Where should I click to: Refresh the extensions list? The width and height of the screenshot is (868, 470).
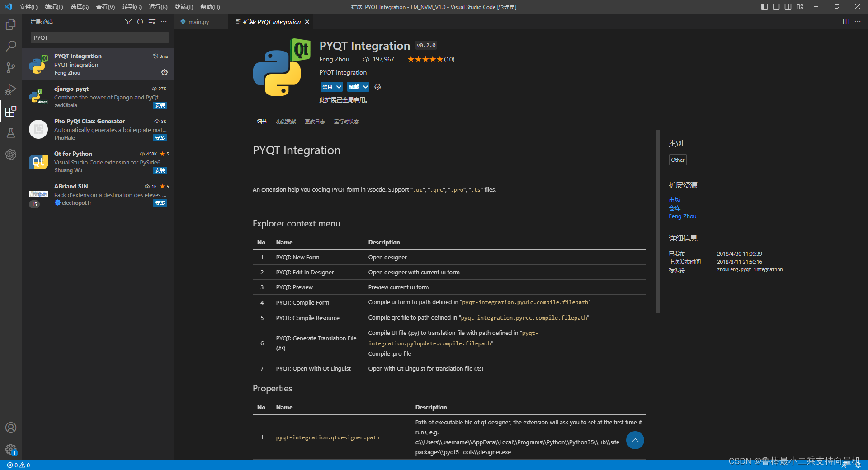[x=140, y=22]
